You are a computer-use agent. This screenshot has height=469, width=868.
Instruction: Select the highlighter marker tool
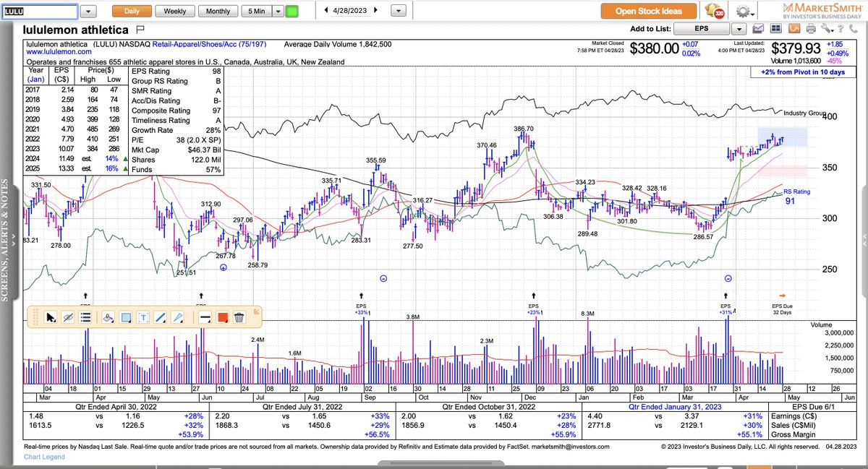point(108,317)
